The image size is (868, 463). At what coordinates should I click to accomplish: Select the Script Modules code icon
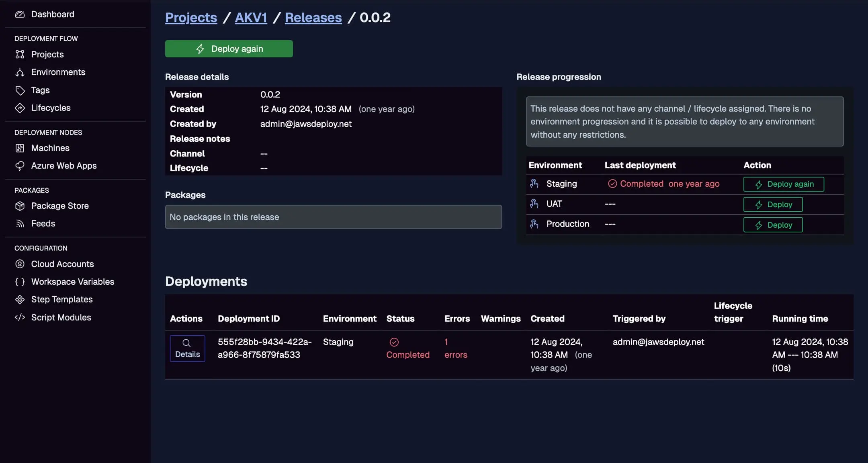[20, 317]
